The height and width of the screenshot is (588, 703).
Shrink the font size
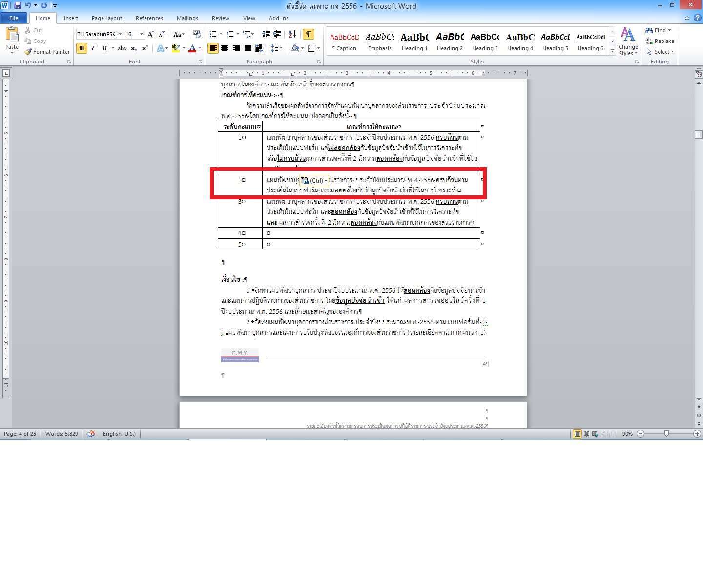tap(161, 34)
